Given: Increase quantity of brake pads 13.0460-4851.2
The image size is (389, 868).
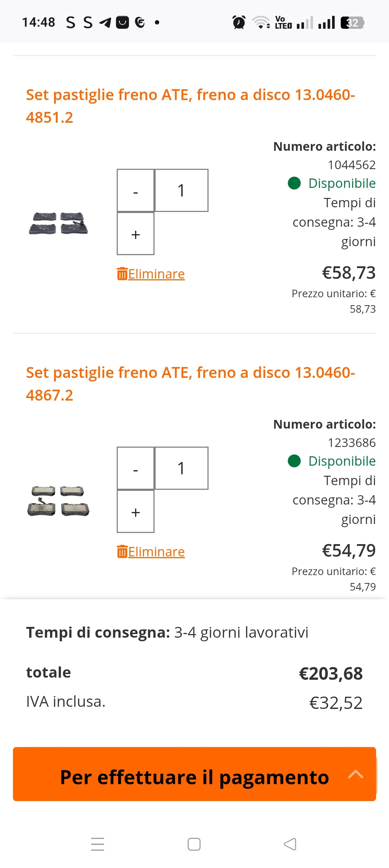Looking at the screenshot, I should click(135, 234).
